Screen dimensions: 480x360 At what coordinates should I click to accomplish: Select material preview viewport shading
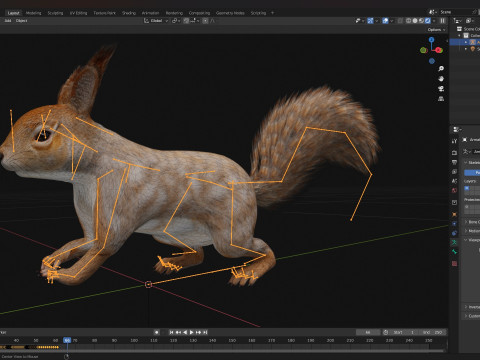point(421,21)
